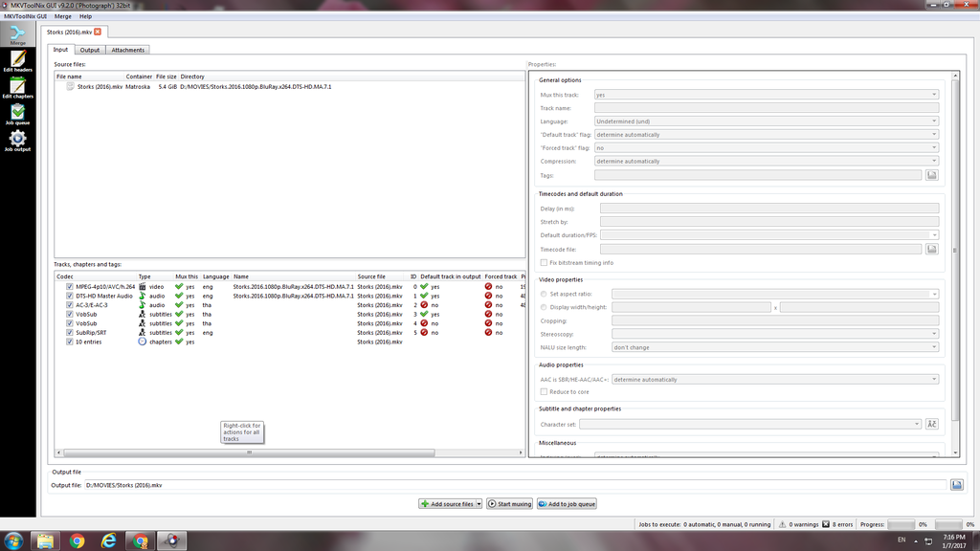Open Character set dropdown
This screenshot has height=551, width=980.
point(750,424)
